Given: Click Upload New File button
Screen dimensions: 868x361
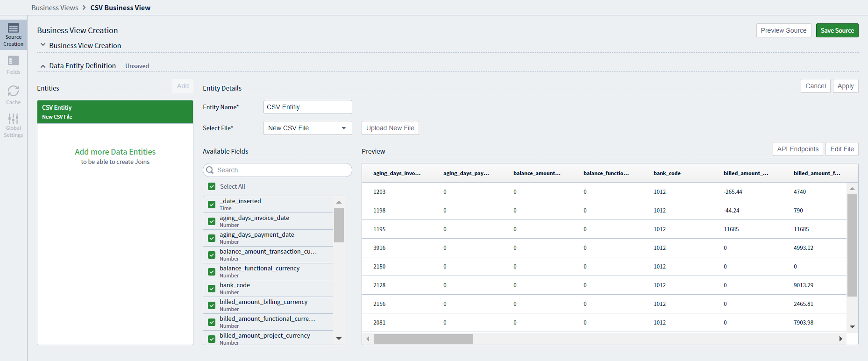Looking at the screenshot, I should tap(390, 128).
